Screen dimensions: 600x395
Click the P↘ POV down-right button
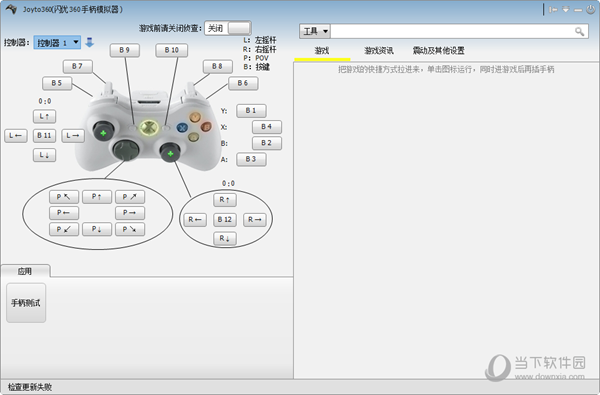click(x=130, y=229)
